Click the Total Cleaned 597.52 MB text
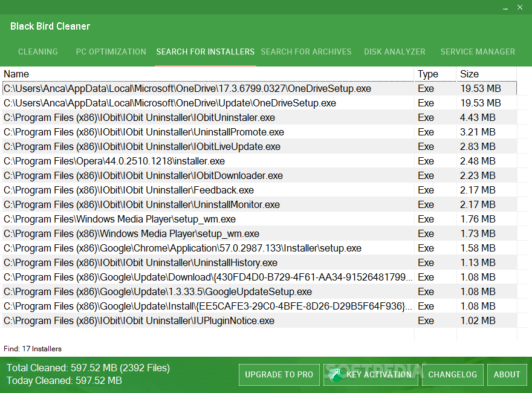This screenshot has width=532, height=393. click(88, 368)
